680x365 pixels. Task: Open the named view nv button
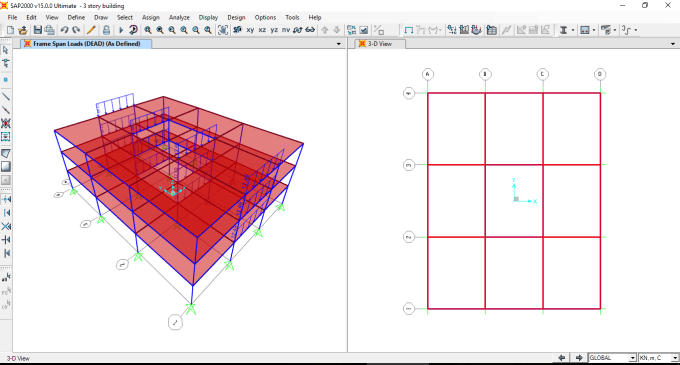click(286, 30)
